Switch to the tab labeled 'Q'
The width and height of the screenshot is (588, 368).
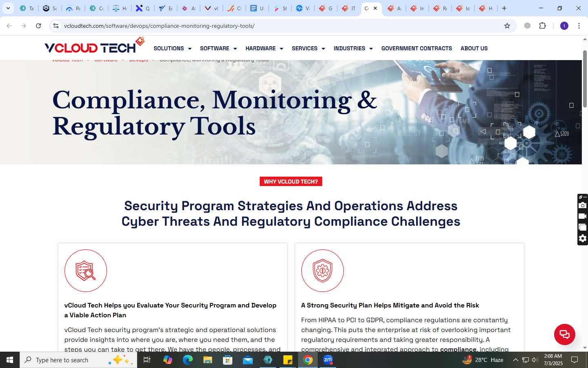click(x=143, y=8)
